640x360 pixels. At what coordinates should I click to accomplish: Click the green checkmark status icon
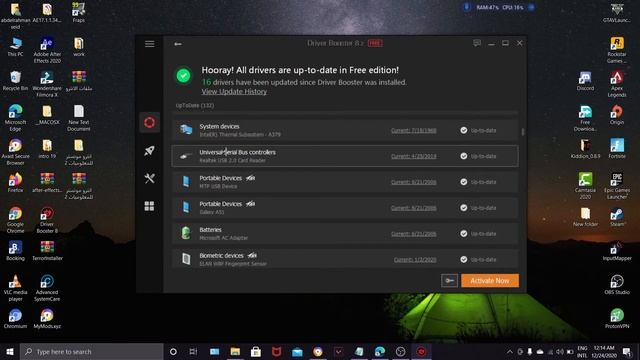click(x=183, y=76)
